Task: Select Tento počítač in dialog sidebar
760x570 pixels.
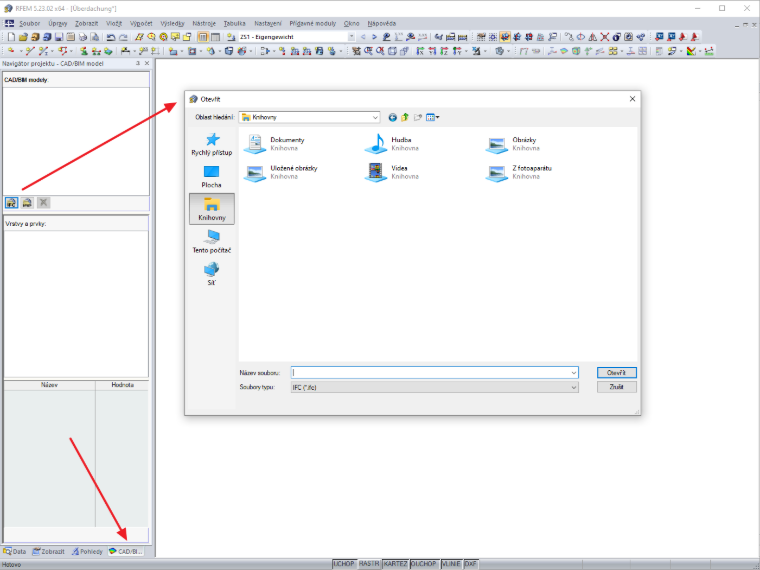Action: [x=212, y=242]
